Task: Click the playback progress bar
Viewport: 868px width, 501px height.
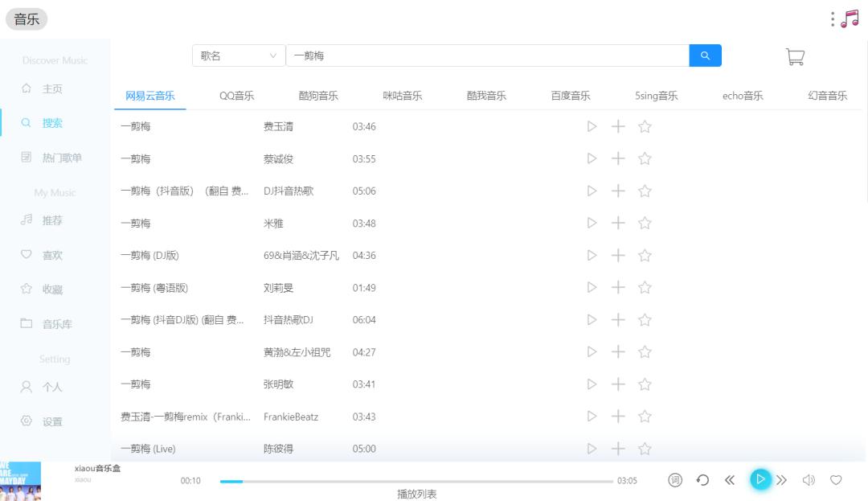Action: [416, 481]
